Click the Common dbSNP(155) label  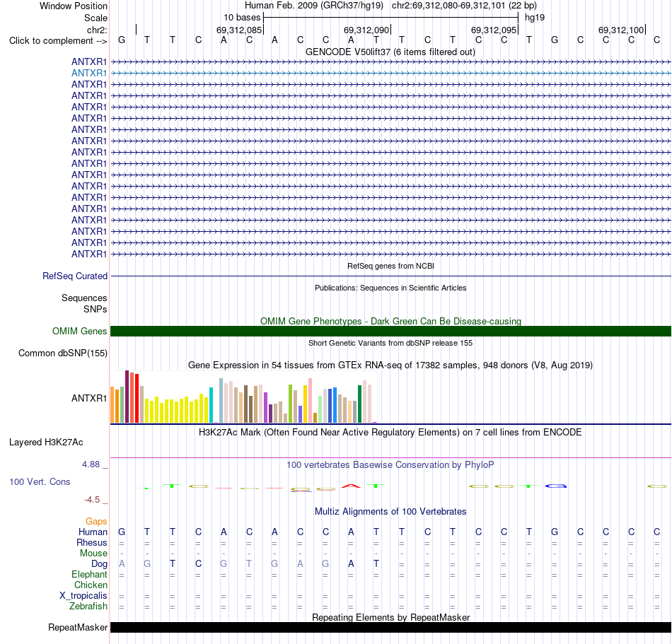(62, 353)
